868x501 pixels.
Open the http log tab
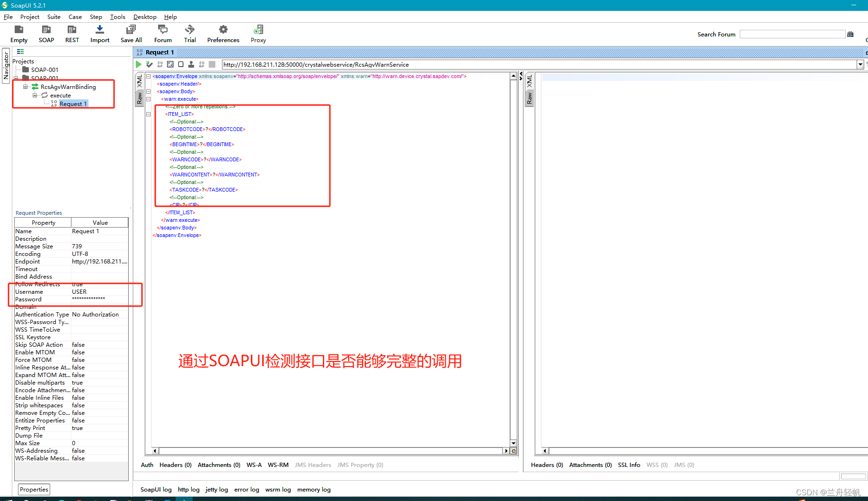pos(189,490)
